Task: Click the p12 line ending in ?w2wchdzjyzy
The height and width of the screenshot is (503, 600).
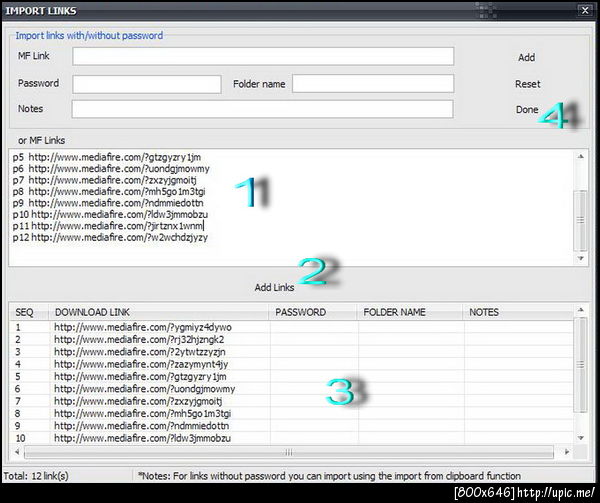Action: click(x=110, y=237)
